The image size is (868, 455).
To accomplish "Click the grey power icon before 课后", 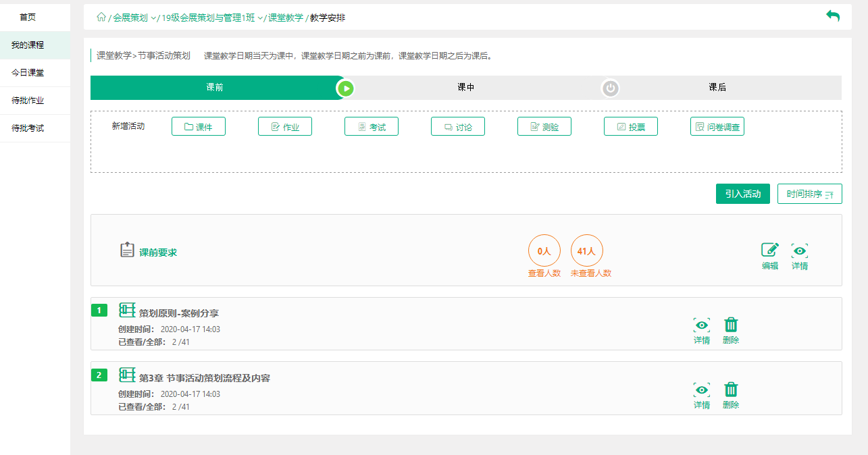I will click(611, 88).
